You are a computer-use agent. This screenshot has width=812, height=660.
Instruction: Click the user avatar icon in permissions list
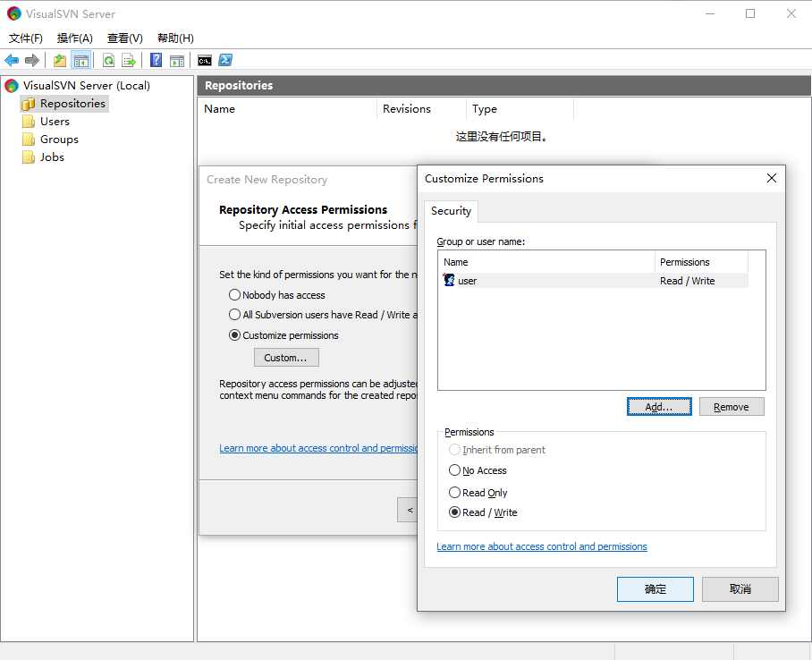449,280
